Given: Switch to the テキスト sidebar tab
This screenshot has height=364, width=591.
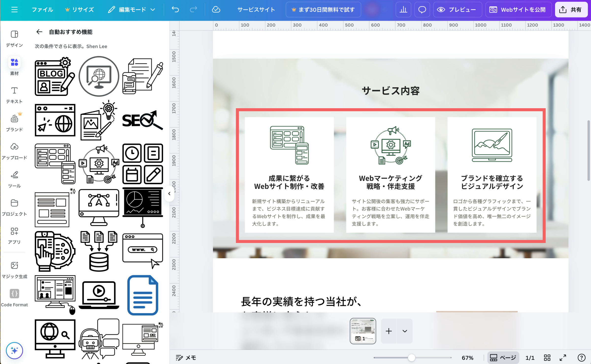Looking at the screenshot, I should (14, 95).
